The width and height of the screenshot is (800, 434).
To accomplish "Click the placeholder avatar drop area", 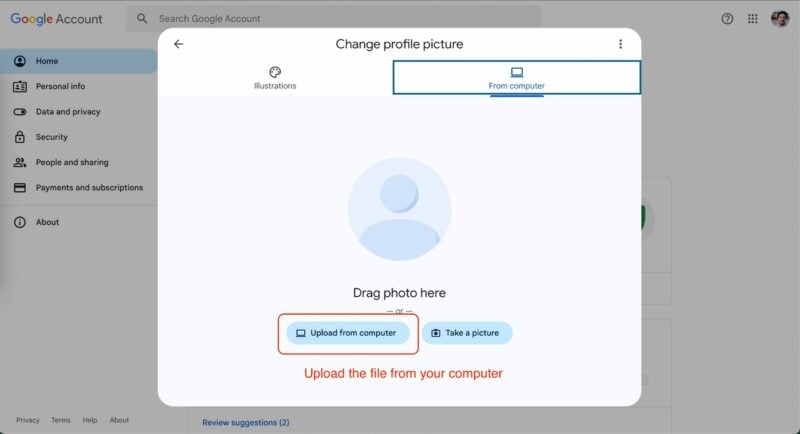I will [x=399, y=209].
